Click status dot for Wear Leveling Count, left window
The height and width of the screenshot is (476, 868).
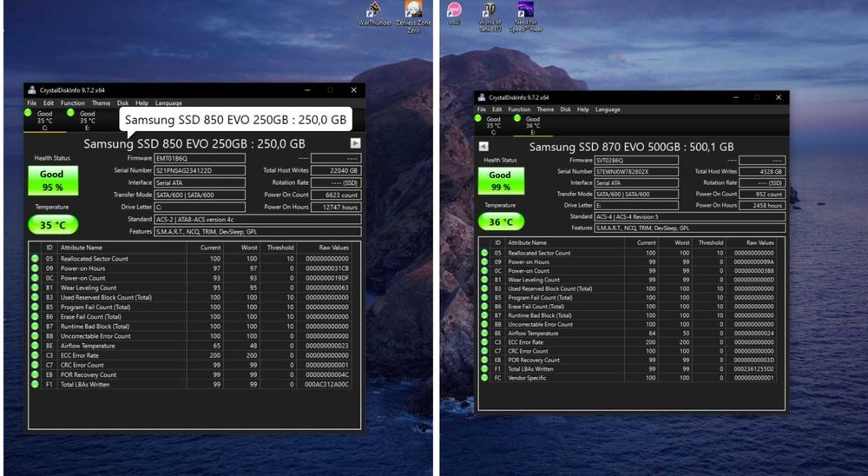pyautogui.click(x=35, y=288)
